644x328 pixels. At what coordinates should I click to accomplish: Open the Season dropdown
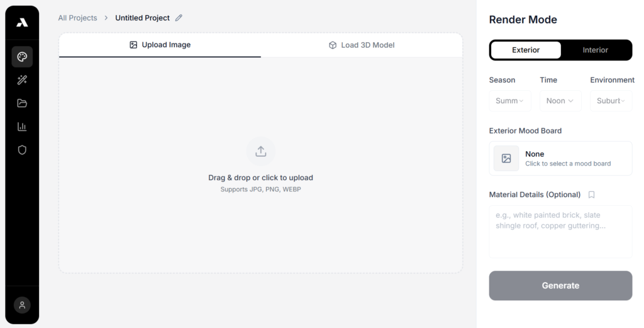point(509,101)
